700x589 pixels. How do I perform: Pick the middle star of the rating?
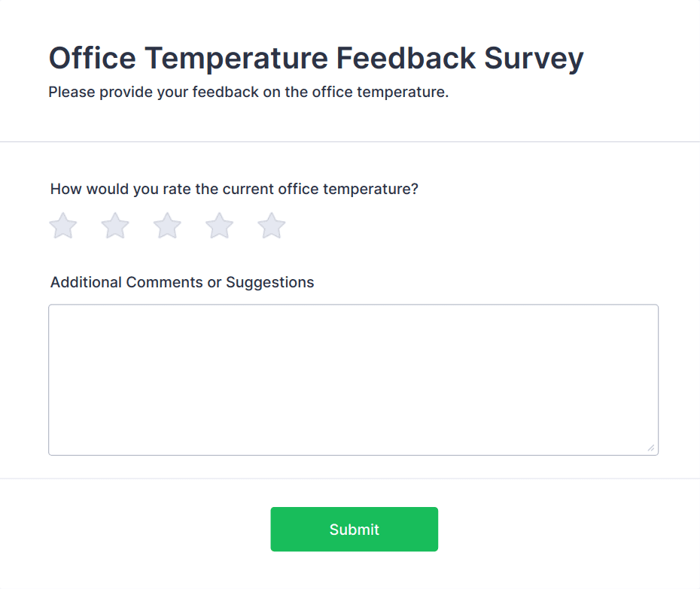point(167,226)
